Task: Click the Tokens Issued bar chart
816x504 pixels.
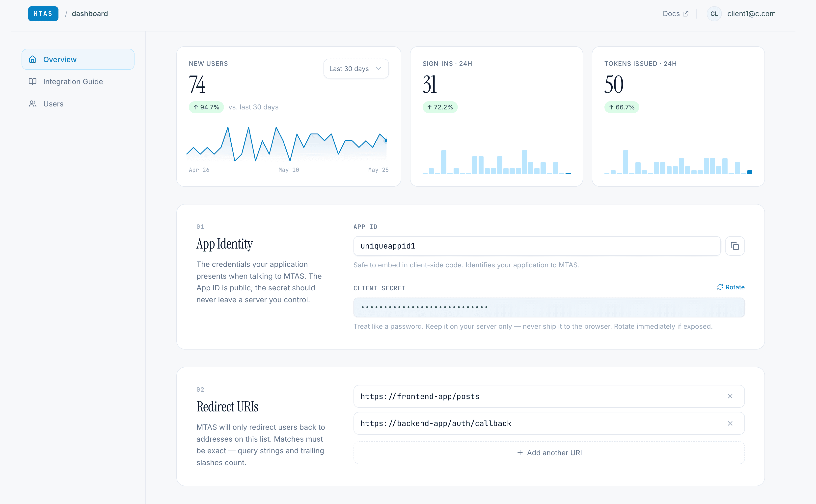Action: (678, 162)
